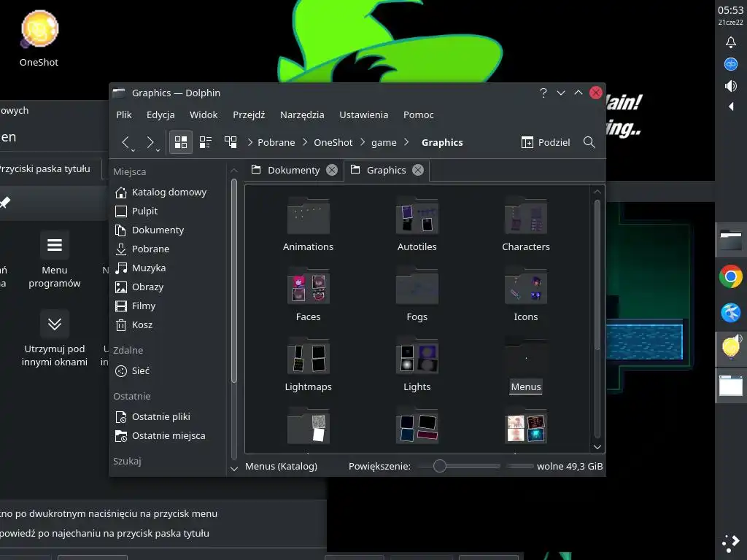The width and height of the screenshot is (747, 560).
Task: Open Obrazy in Places panel
Action: click(x=139, y=287)
